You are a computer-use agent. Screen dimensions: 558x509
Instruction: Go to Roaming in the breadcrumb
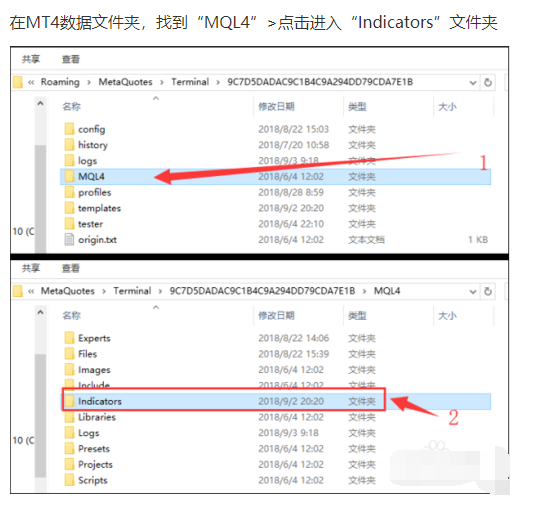point(60,82)
